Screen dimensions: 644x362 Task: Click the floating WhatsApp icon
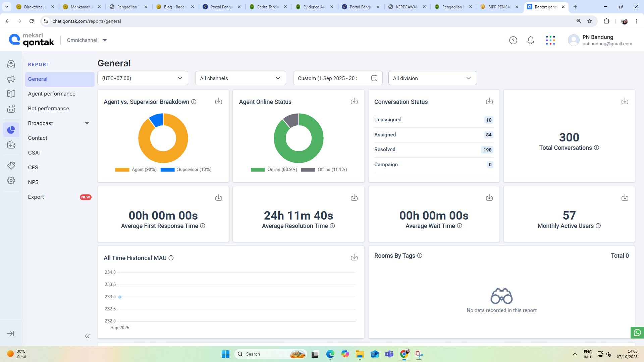[637, 333]
